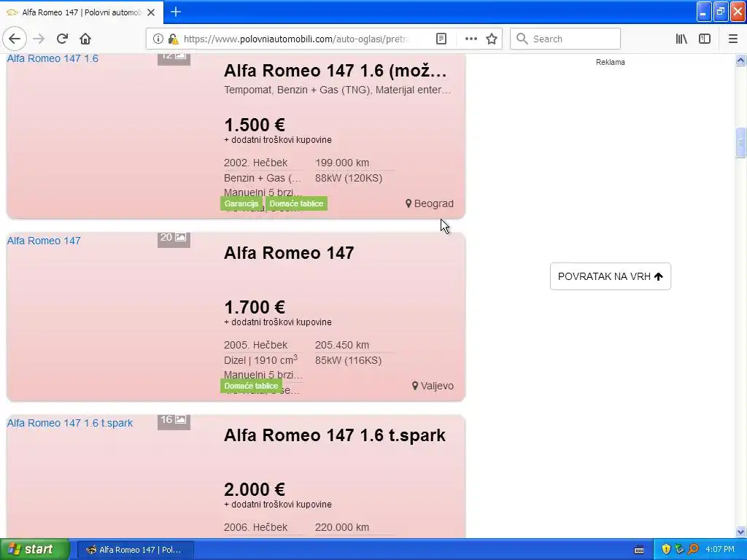
Task: Click Domaće tablice tag on Beograd listing
Action: point(296,203)
